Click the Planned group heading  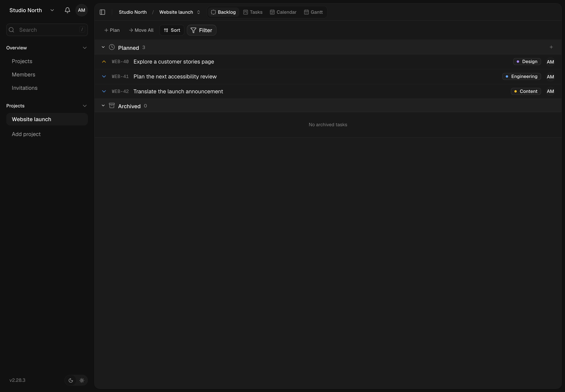coord(128,48)
